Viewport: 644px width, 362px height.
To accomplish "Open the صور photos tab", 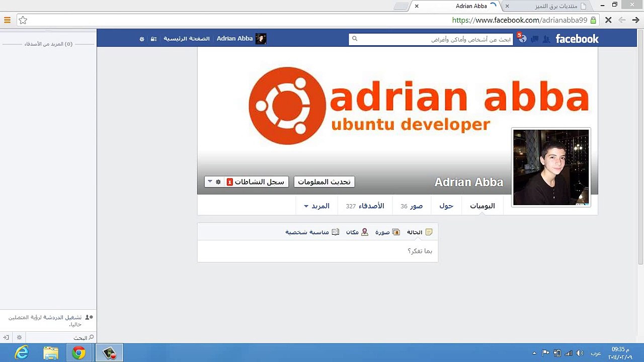I will tap(412, 206).
